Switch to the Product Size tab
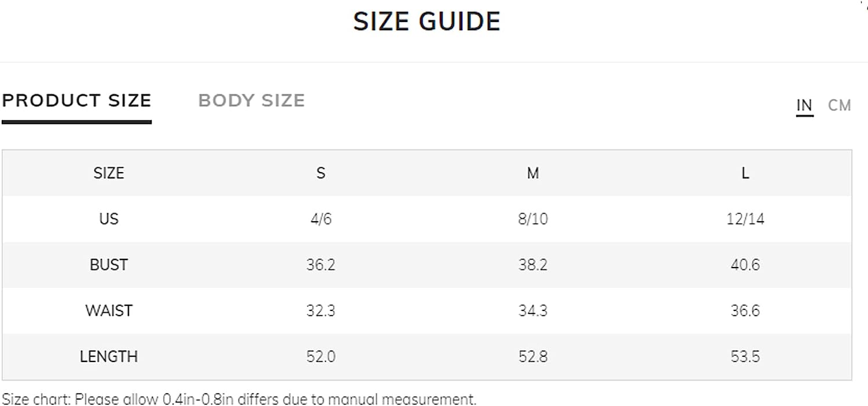868x406 pixels. [x=76, y=101]
